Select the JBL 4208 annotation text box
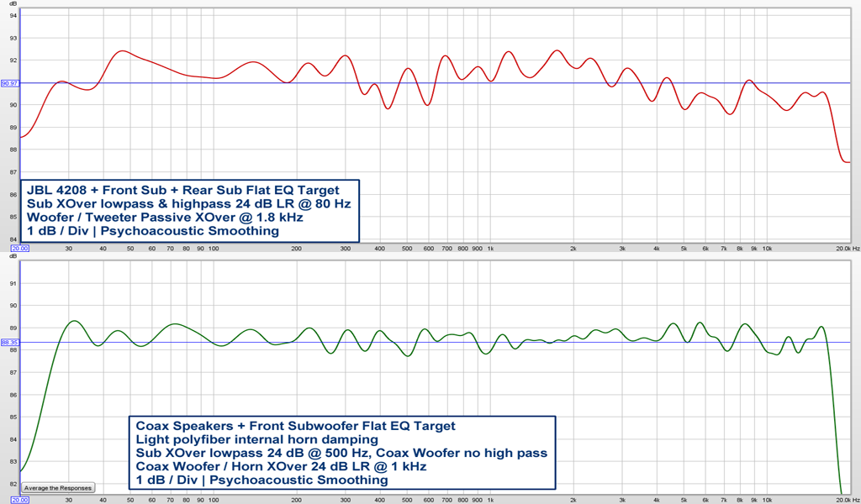861x504 pixels. 190,210
